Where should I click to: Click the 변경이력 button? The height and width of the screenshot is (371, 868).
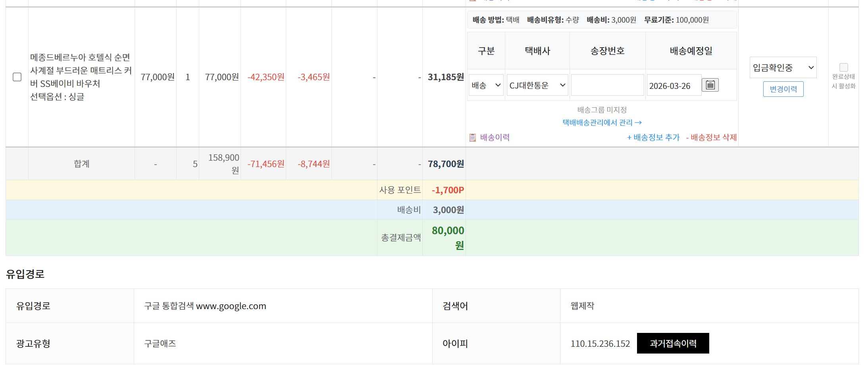(783, 89)
